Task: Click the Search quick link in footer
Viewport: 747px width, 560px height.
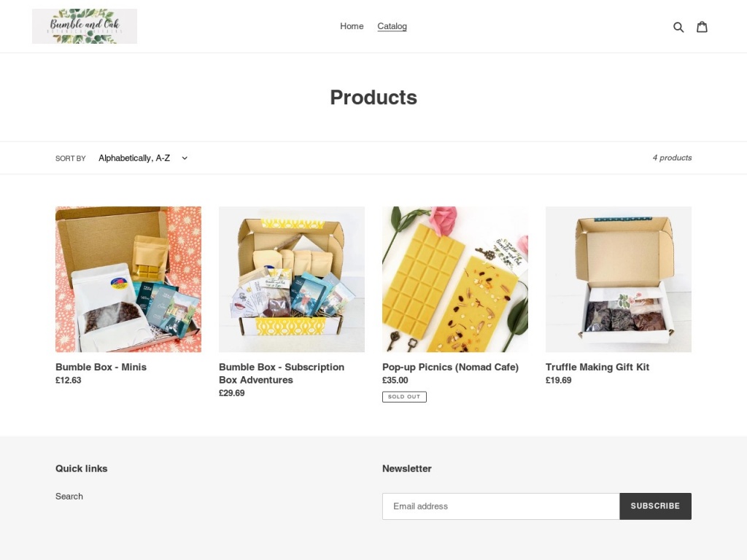Action: pos(69,496)
